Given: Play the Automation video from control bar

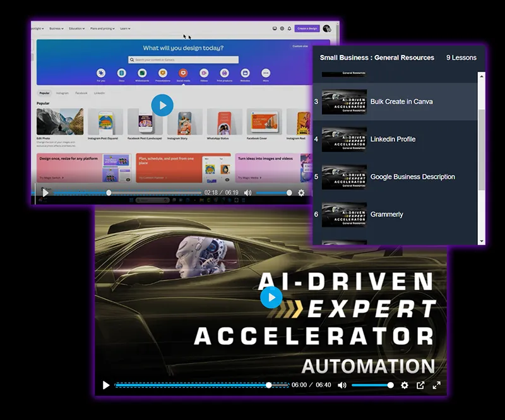Looking at the screenshot, I should tap(106, 385).
